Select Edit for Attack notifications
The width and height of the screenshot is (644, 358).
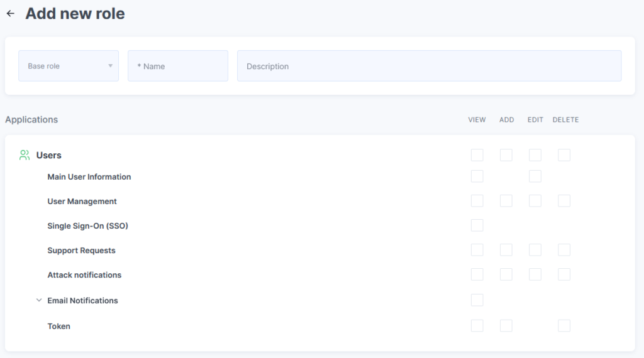(535, 274)
